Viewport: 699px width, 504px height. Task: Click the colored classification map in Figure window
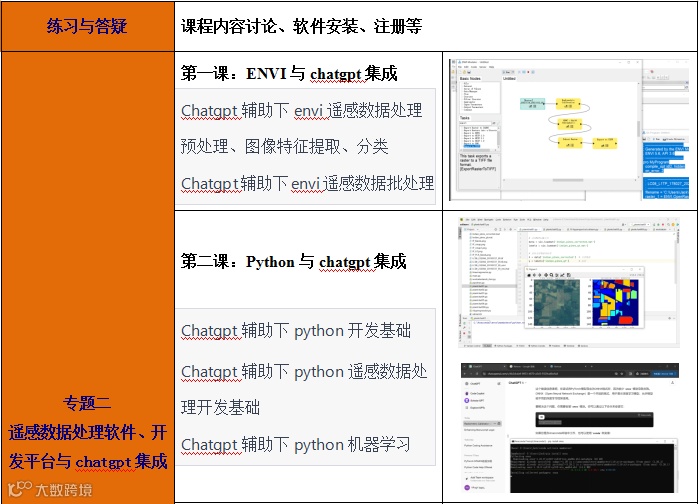coord(616,303)
